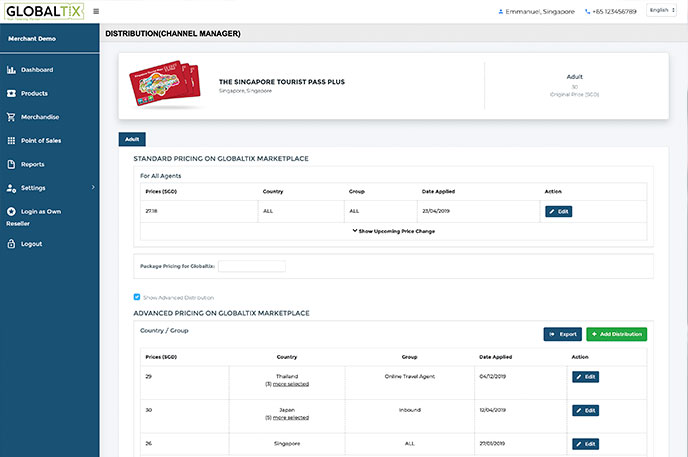This screenshot has height=457, width=688.
Task: Edit the Japan Inbound row
Action: coord(585,411)
